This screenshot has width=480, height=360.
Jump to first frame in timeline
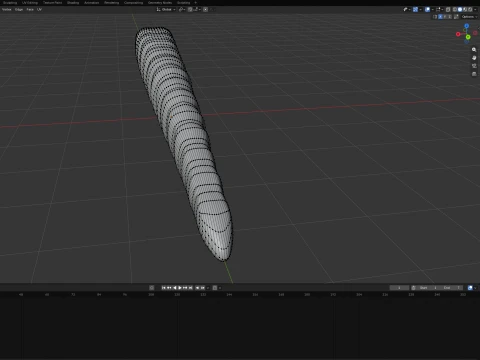164,288
